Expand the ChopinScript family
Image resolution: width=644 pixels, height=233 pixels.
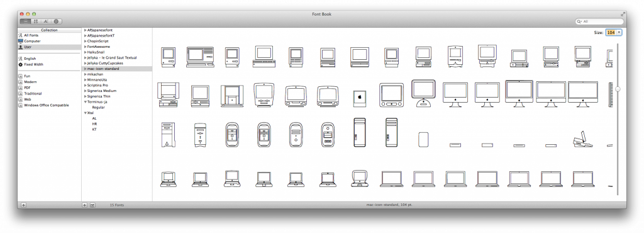(86, 41)
